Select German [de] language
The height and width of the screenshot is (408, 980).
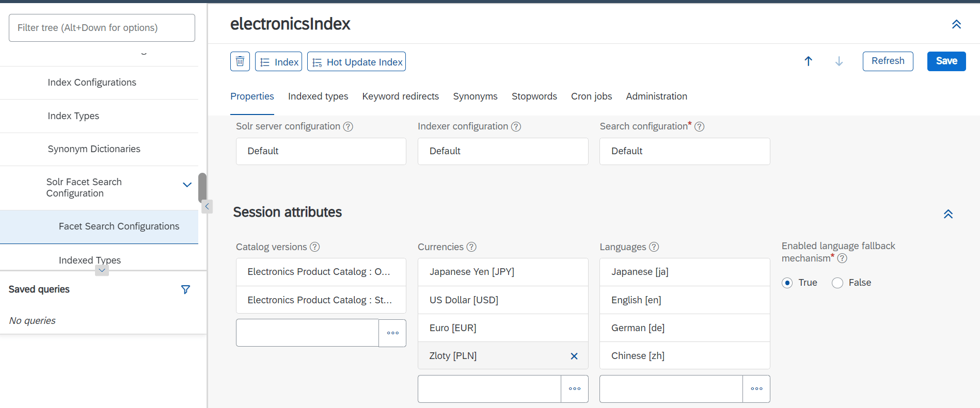pyautogui.click(x=685, y=328)
